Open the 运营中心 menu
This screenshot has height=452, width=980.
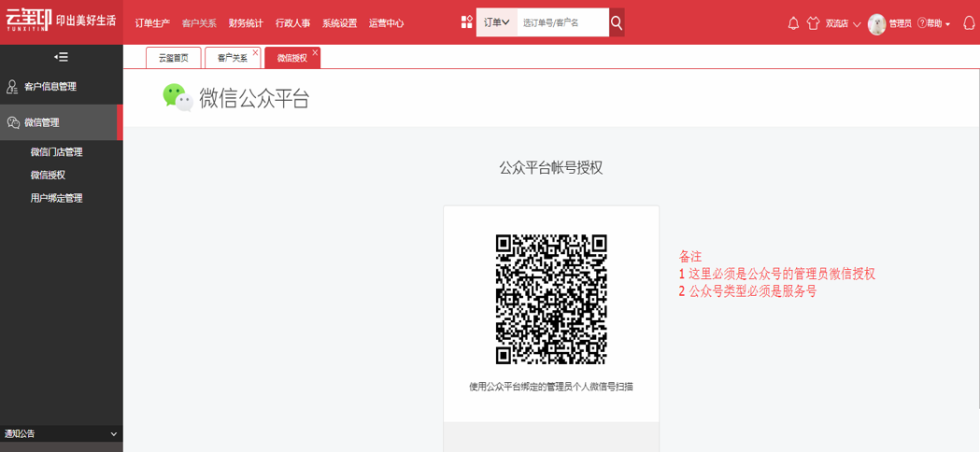coord(386,23)
